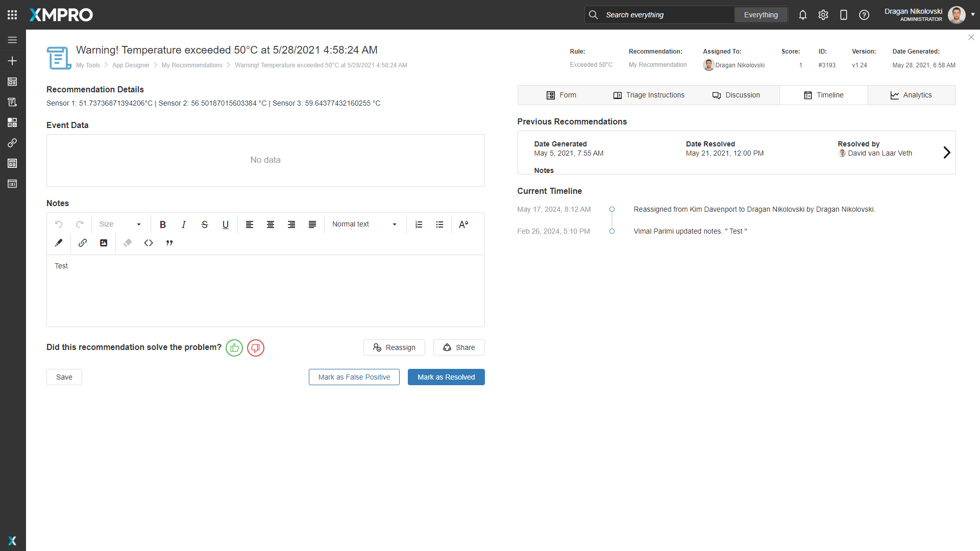Screen dimensions: 980x551
Task: Toggle underline formatting
Action: [x=226, y=224]
